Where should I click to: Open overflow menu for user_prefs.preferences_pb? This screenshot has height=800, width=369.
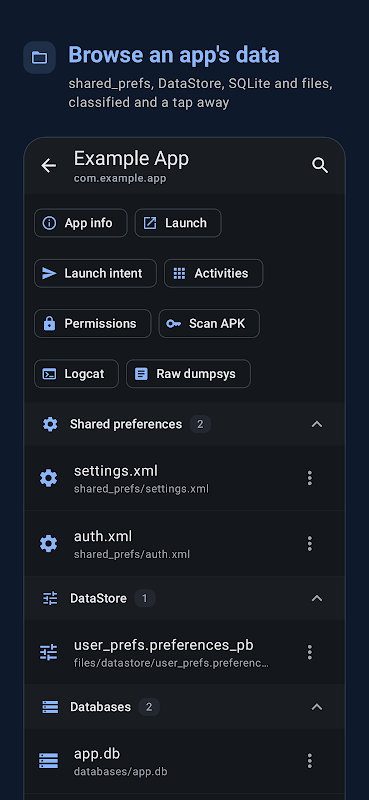coord(309,652)
